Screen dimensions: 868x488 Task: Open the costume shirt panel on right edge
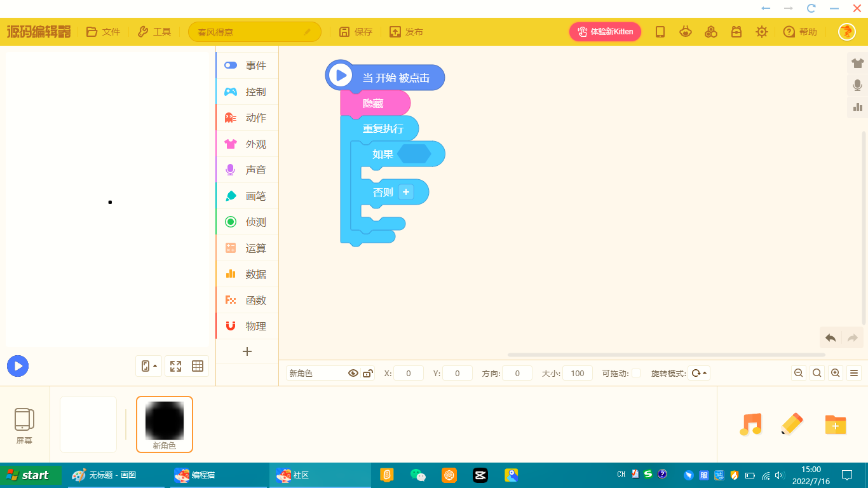858,63
